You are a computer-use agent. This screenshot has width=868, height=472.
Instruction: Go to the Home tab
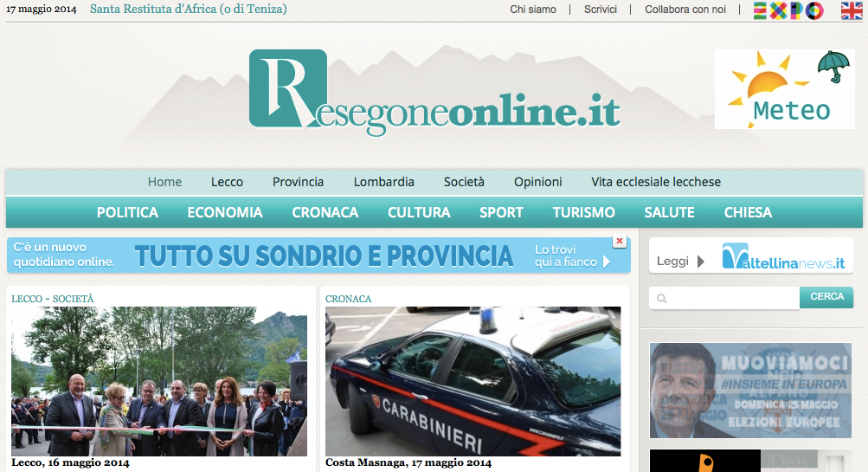[x=164, y=182]
